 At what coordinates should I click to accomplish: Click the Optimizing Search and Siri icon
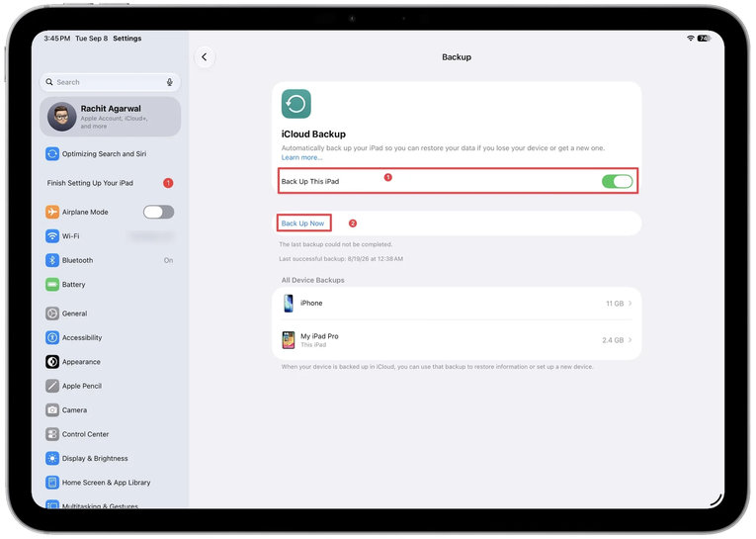(52, 154)
